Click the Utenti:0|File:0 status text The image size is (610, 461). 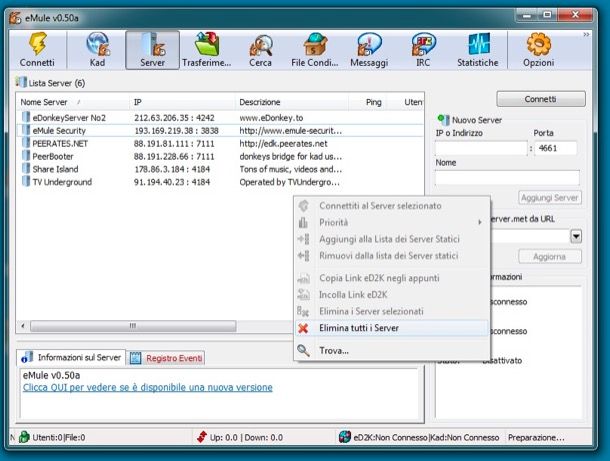[59, 437]
